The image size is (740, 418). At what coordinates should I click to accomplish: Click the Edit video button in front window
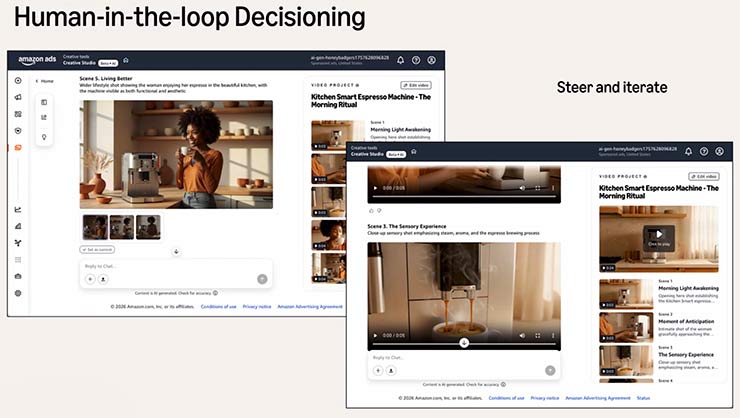coord(701,176)
